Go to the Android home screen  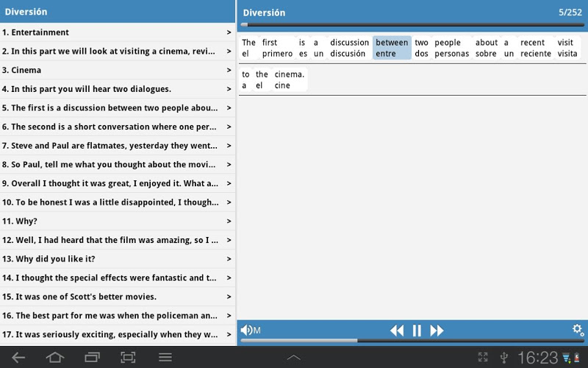point(54,358)
